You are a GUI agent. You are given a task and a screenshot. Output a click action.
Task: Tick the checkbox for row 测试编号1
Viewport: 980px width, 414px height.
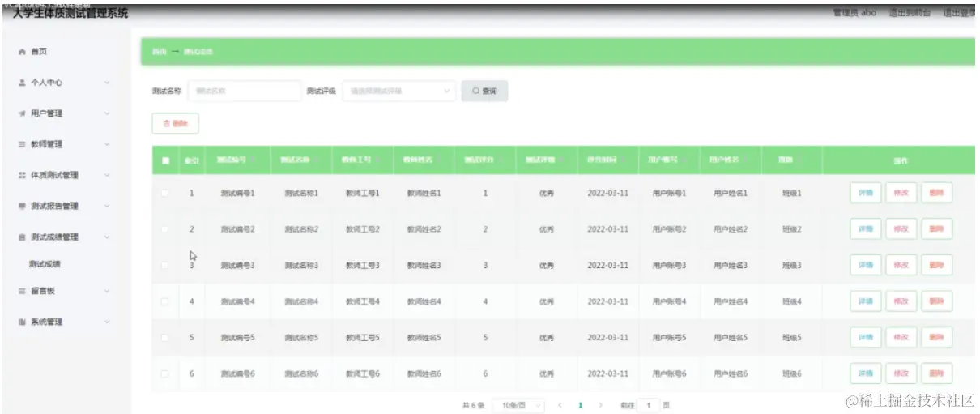pyautogui.click(x=165, y=194)
